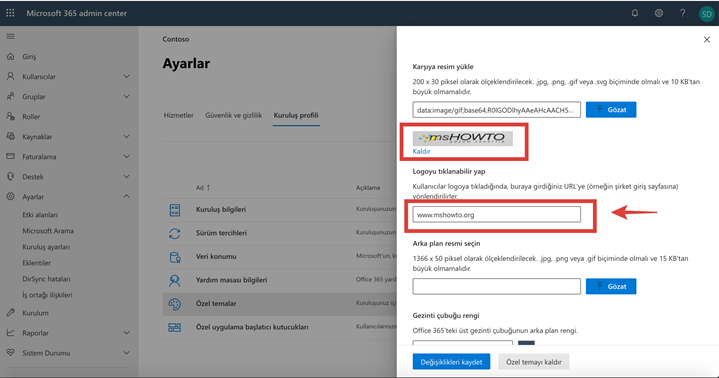719x378 pixels.
Task: Click the Özel temalar palette icon
Action: 175,304
